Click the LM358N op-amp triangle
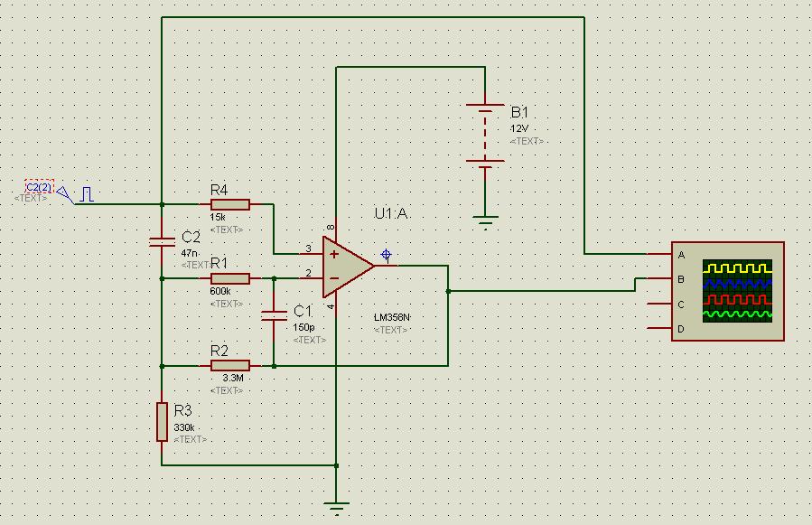 [348, 267]
